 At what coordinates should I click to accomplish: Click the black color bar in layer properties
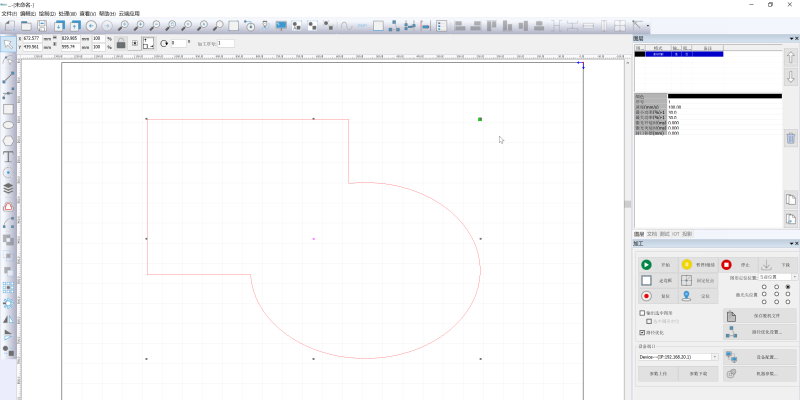pos(724,96)
